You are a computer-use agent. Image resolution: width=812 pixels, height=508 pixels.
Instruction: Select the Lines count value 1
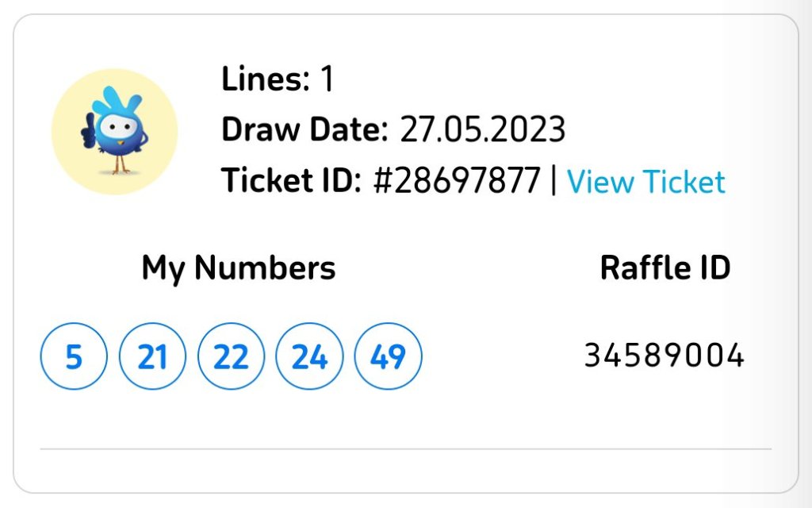click(x=327, y=79)
